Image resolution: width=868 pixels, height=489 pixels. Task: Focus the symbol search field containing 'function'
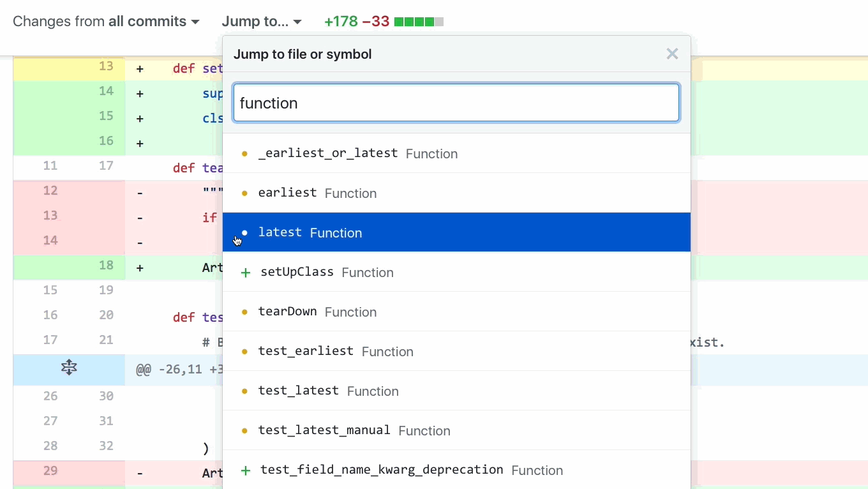coord(456,103)
